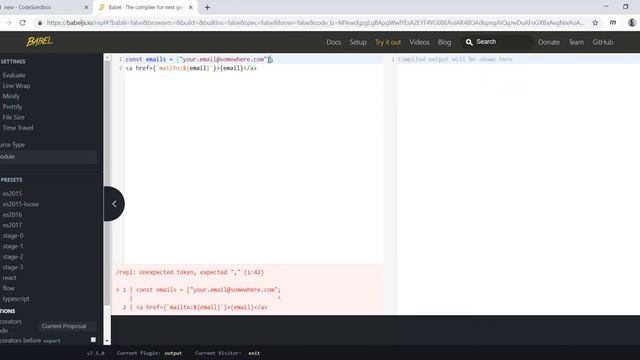Click the 'm' extension icon

pyautogui.click(x=613, y=23)
